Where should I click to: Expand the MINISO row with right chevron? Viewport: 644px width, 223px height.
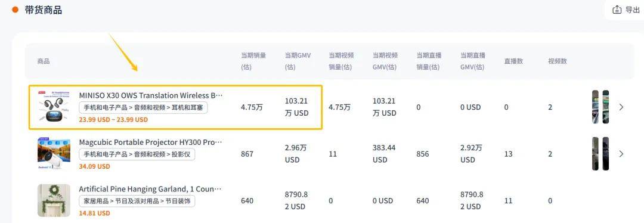621,107
